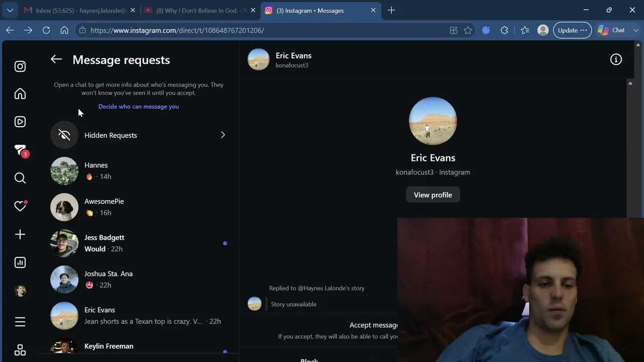Open the Hannes message request

tap(139, 171)
